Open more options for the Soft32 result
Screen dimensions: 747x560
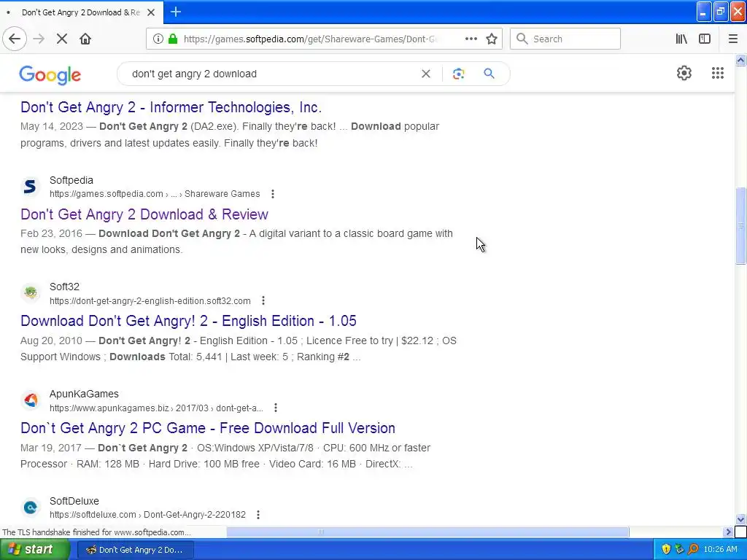pos(263,300)
